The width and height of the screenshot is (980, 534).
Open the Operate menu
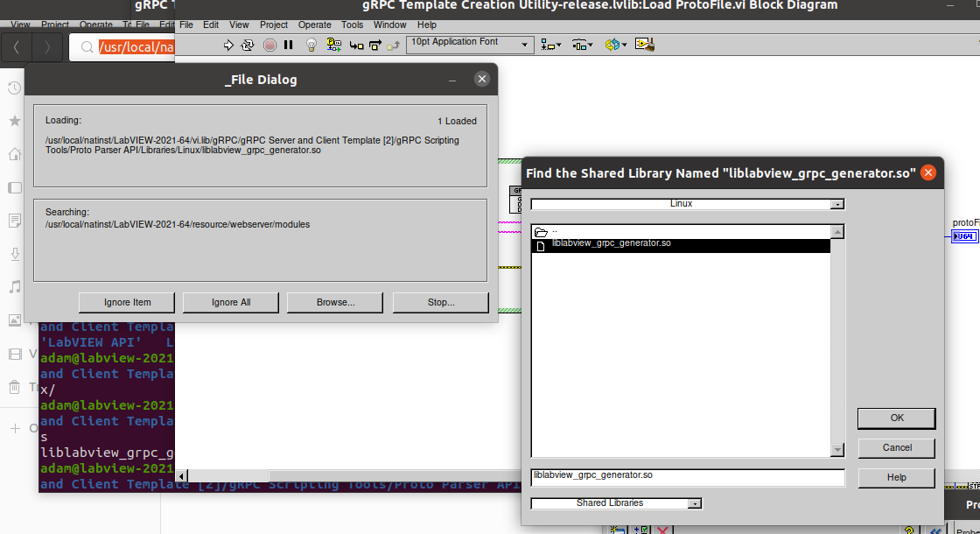click(x=314, y=25)
